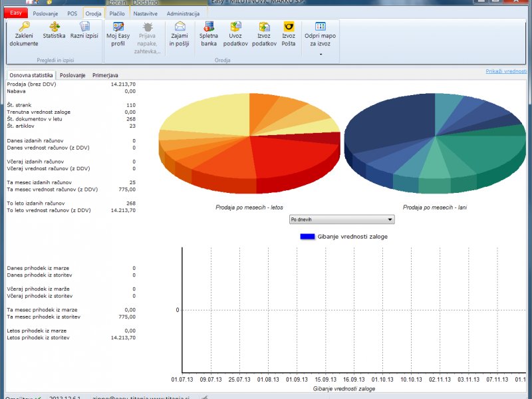
Task: Go to the Administracija ribbon tab
Action: pos(183,13)
